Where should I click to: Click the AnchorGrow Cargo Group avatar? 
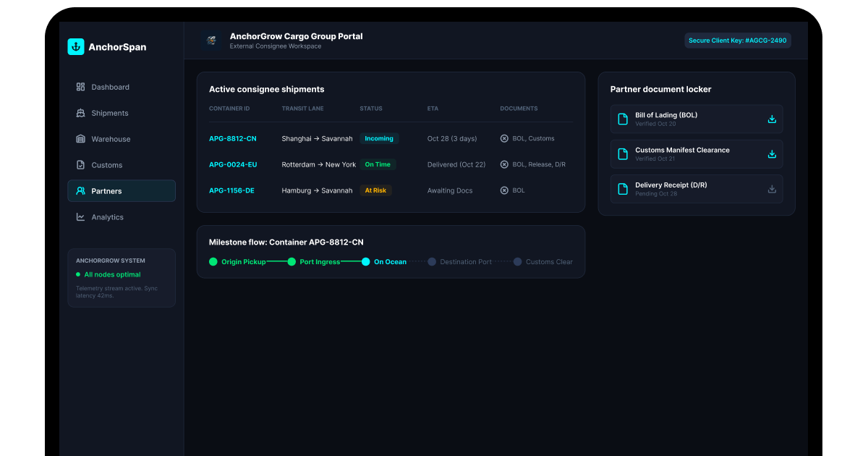coord(211,41)
